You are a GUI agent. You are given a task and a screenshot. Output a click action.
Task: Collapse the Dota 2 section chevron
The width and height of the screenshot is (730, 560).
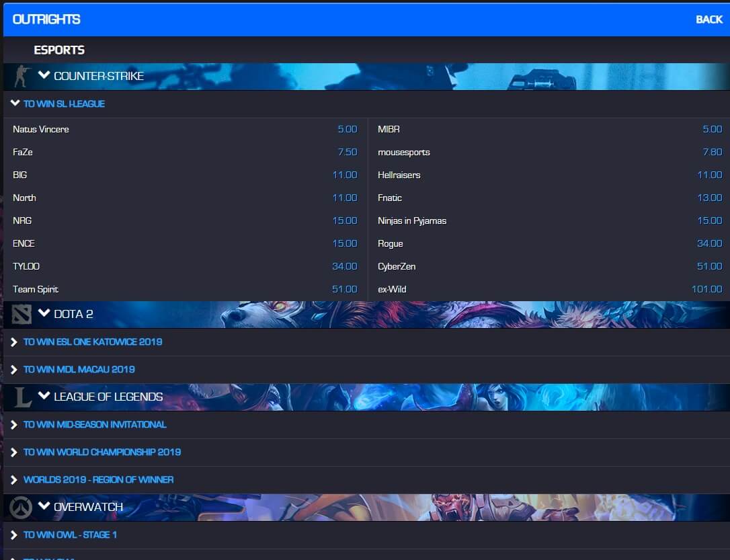tap(44, 313)
